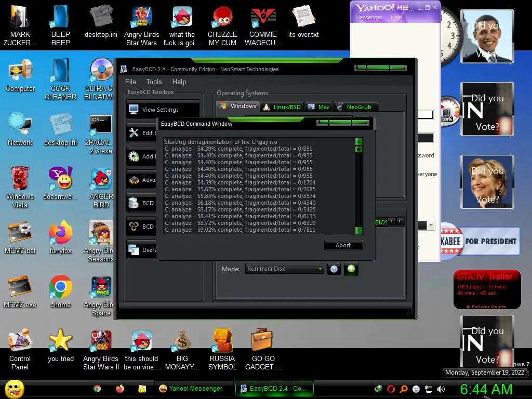The width and height of the screenshot is (532, 399).
Task: Click the Hillary Did you Vote gadget
Action: point(487,181)
